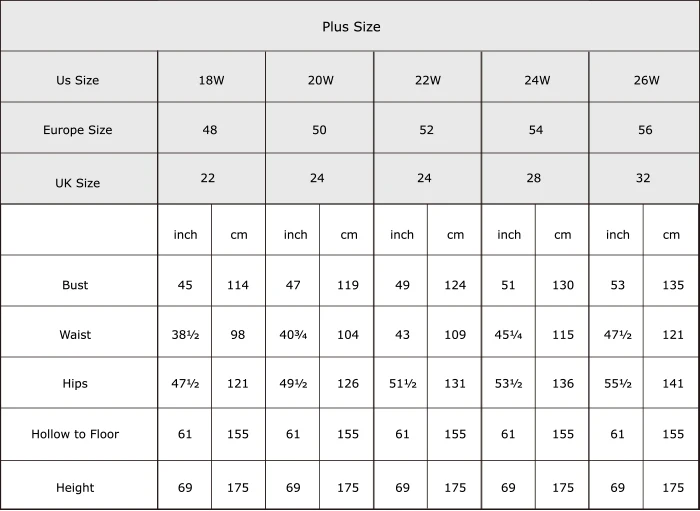
Task: Select Europe size 48 cell
Action: pos(210,130)
